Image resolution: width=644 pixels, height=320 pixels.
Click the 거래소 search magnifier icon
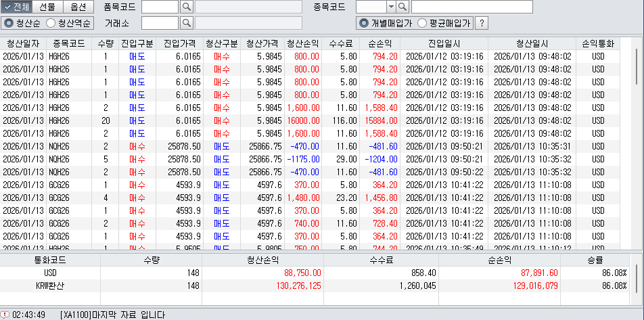[187, 23]
